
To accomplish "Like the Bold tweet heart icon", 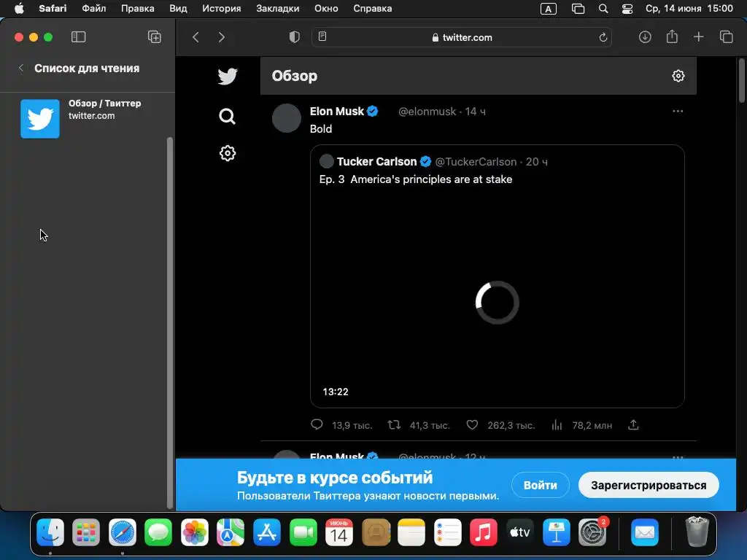I will pyautogui.click(x=472, y=424).
